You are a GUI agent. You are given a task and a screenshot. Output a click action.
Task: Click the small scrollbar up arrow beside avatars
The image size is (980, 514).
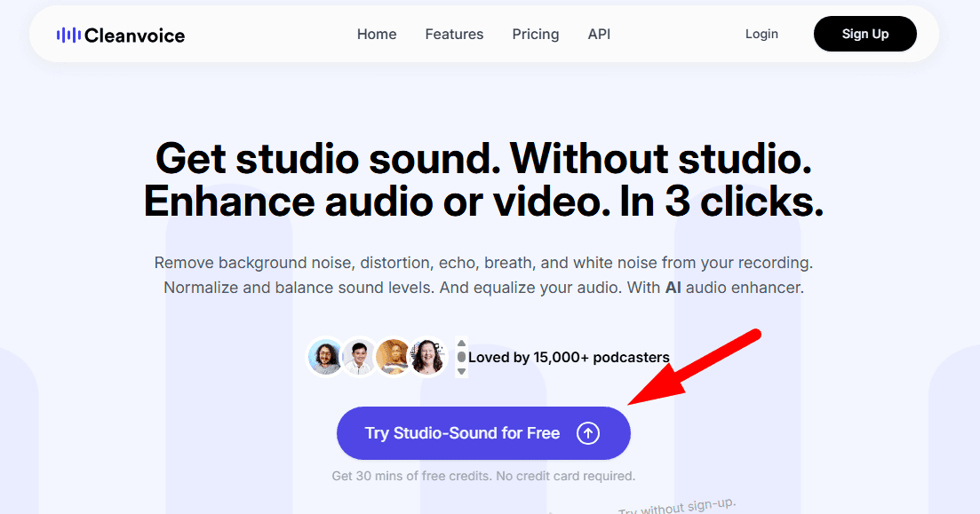[461, 343]
